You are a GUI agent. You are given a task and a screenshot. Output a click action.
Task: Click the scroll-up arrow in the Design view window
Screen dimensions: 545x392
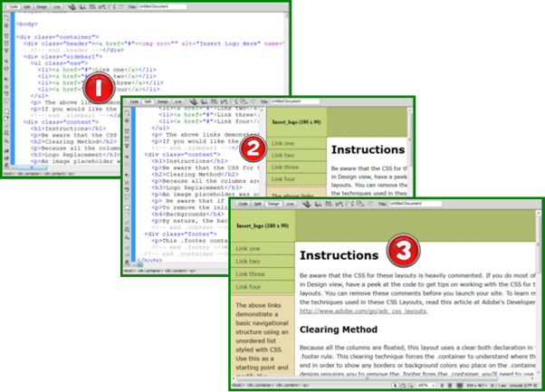coord(539,213)
